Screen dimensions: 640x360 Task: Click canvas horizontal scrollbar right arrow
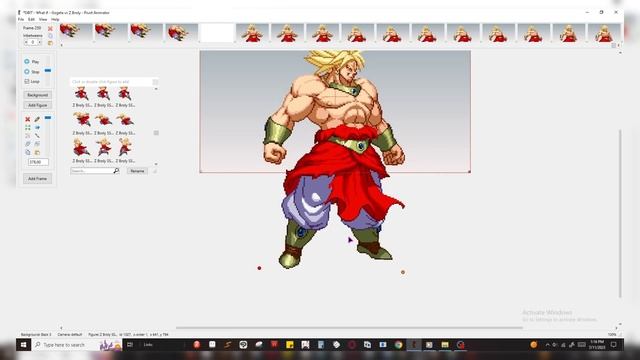pos(616,327)
